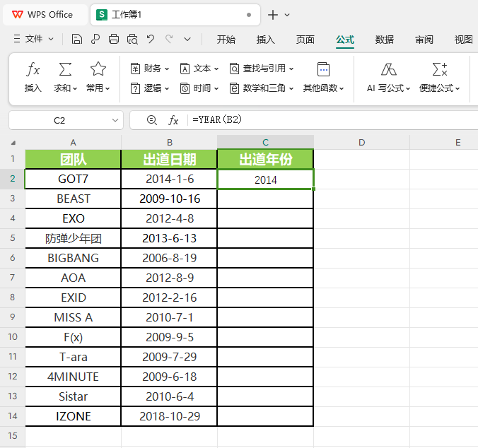This screenshot has width=478, height=448.
Task: Click the fx icon in formula bar
Action: [x=173, y=120]
